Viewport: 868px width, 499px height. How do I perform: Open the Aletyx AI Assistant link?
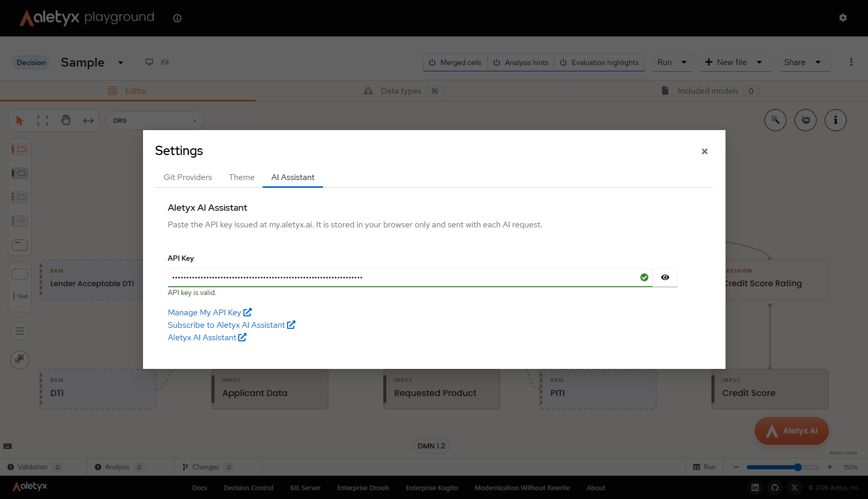[207, 337]
